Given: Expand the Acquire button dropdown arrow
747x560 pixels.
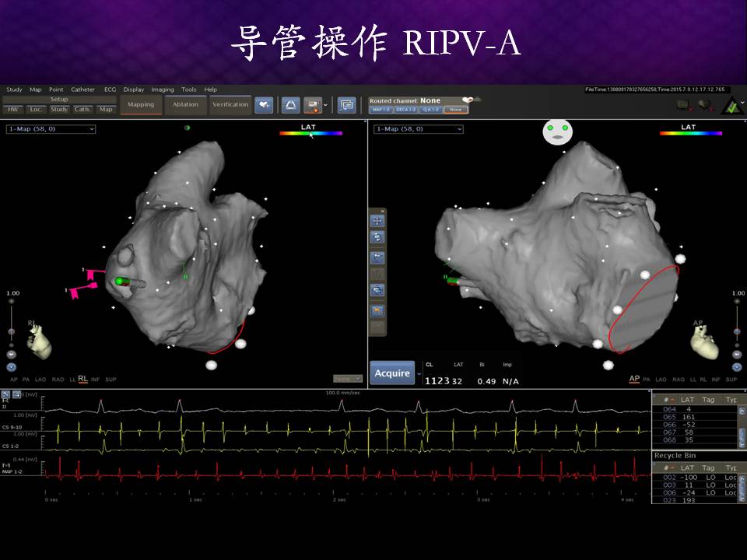Looking at the screenshot, I should tap(419, 373).
